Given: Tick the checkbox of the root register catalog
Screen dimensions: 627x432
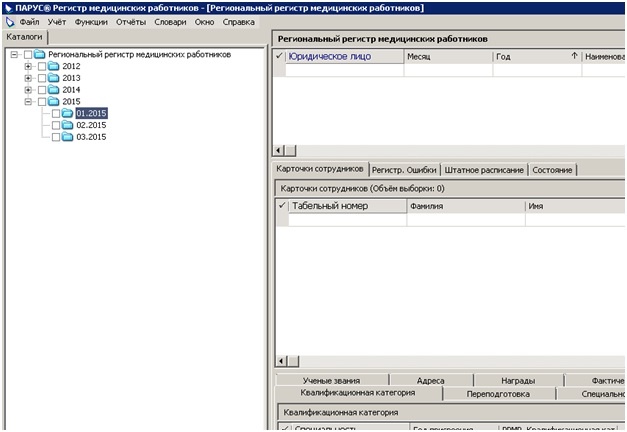Looking at the screenshot, I should tap(28, 54).
